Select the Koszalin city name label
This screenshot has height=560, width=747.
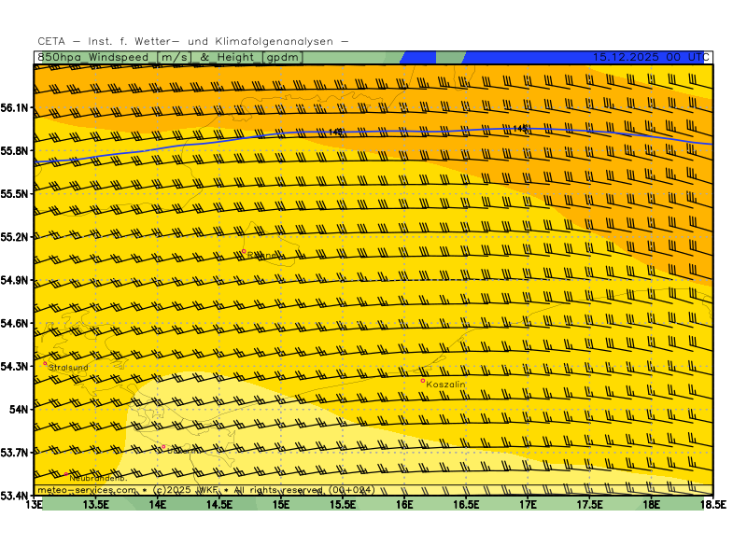pyautogui.click(x=446, y=385)
